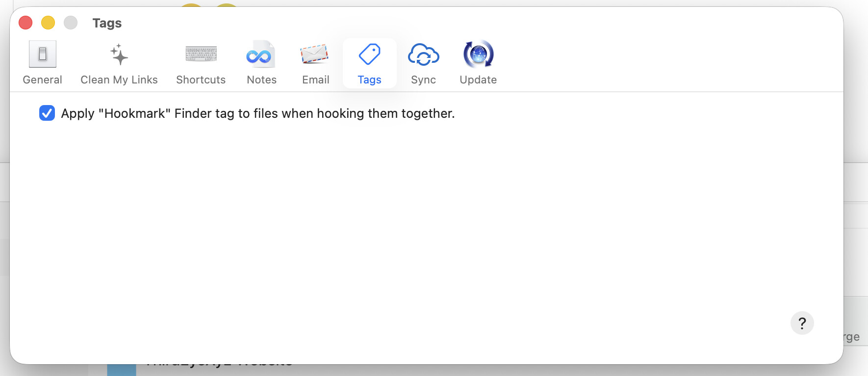Close the Tags preferences window
The image size is (868, 376).
26,23
